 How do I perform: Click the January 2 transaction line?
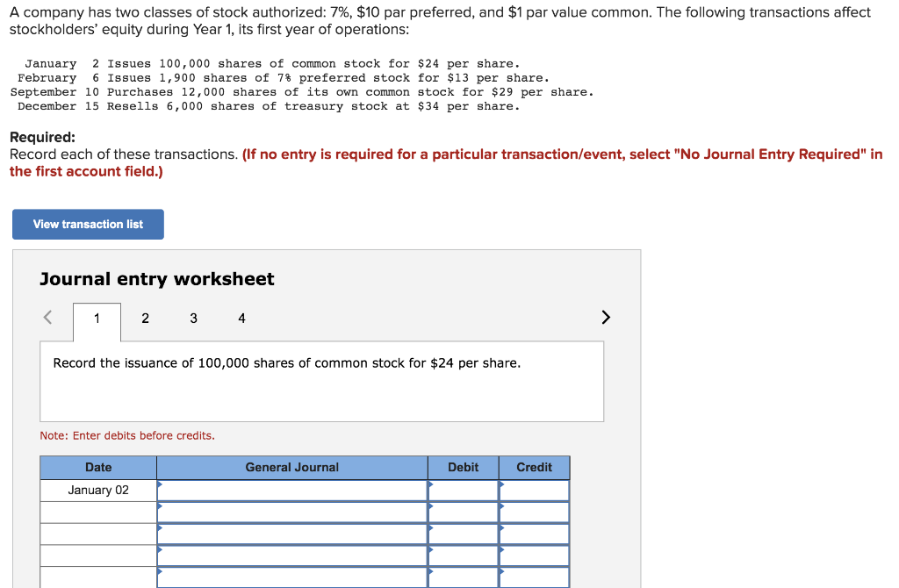(272, 63)
